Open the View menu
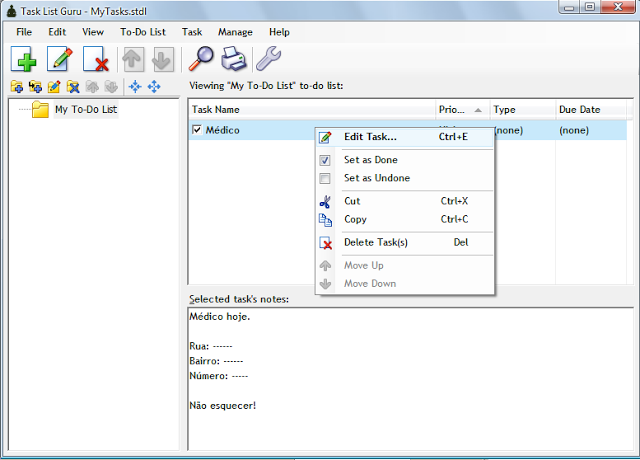This screenshot has height=460, width=640. click(93, 32)
